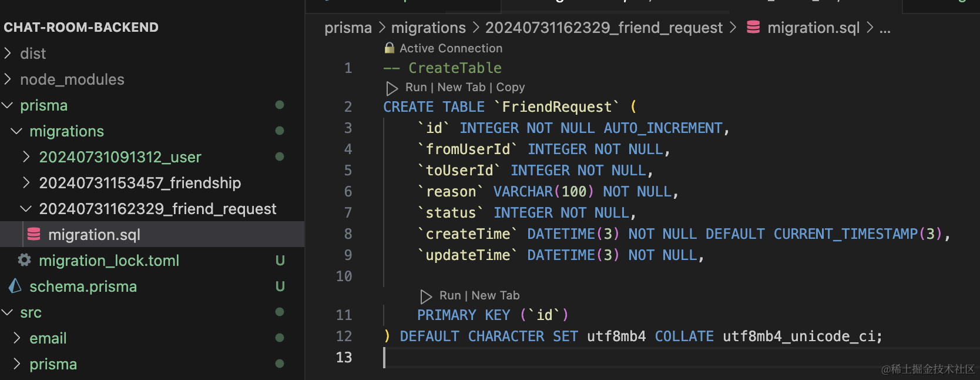Screen dimensions: 980x380
Task: Select the migrations breadcrumb segment
Action: 428,28
